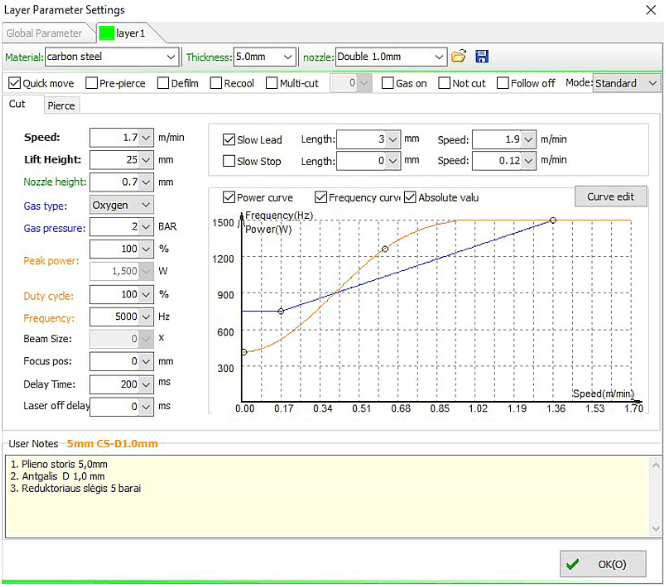
Task: Toggle Quick move checkbox
Action: [x=14, y=83]
